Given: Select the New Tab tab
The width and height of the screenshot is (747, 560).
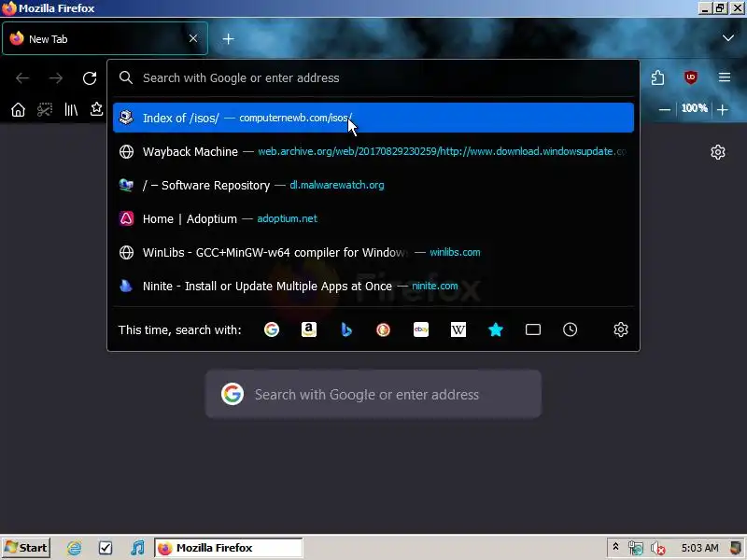Looking at the screenshot, I should pyautogui.click(x=105, y=38).
